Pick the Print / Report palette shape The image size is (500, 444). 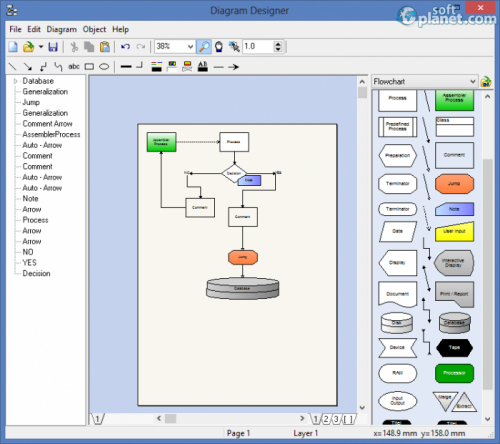pyautogui.click(x=454, y=294)
